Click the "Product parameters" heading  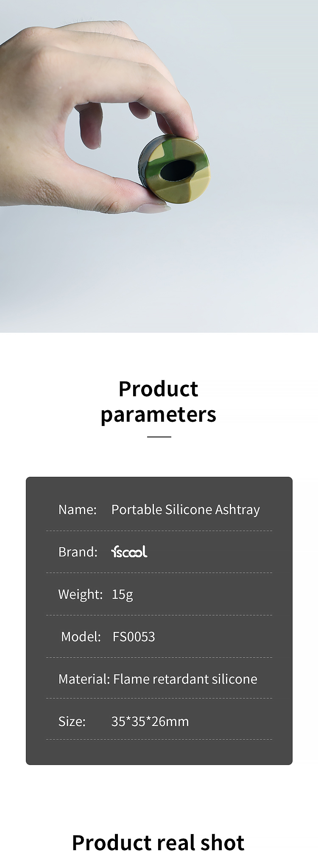pyautogui.click(x=159, y=401)
